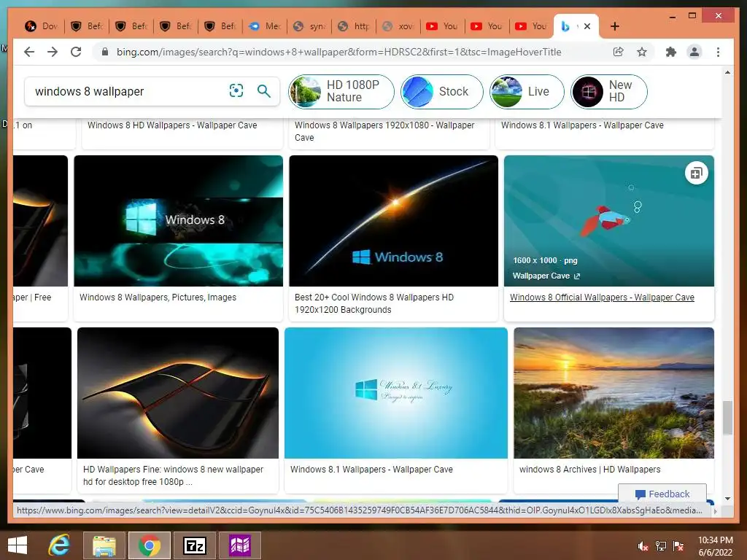This screenshot has width=747, height=560.
Task: Close the active Bing tab
Action: [x=587, y=26]
